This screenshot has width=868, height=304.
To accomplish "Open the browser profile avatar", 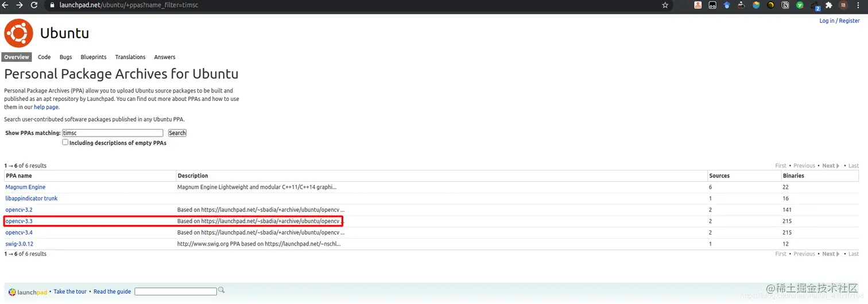I will (x=843, y=5).
